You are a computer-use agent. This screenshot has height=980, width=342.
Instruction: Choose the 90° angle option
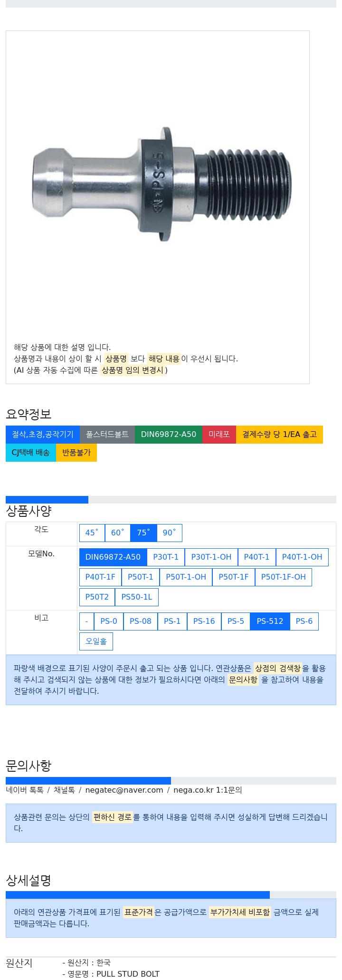170,533
